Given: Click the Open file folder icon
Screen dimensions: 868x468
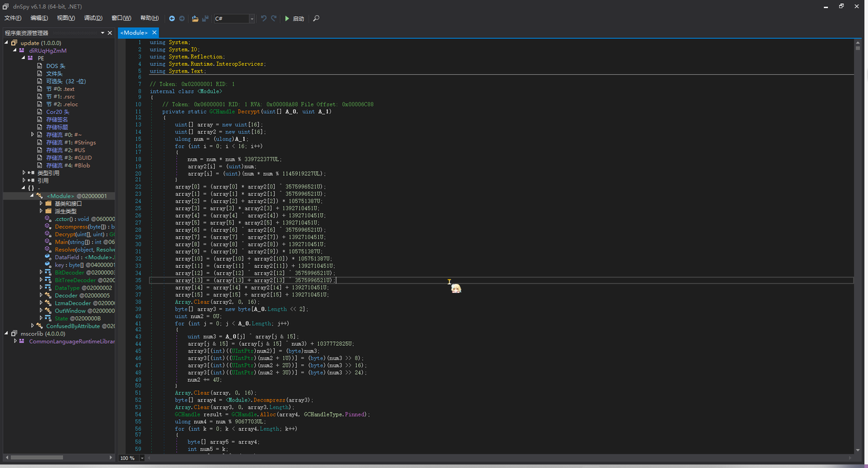Looking at the screenshot, I should [195, 18].
